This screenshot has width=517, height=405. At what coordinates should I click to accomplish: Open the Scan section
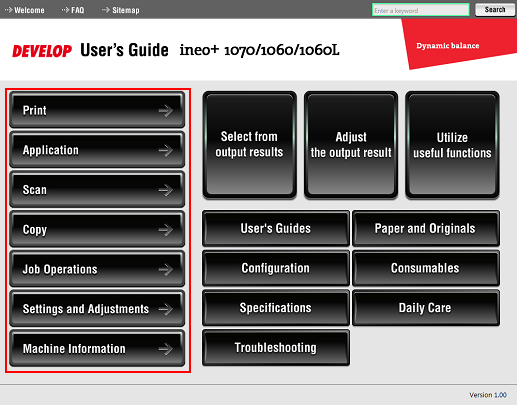point(97,189)
